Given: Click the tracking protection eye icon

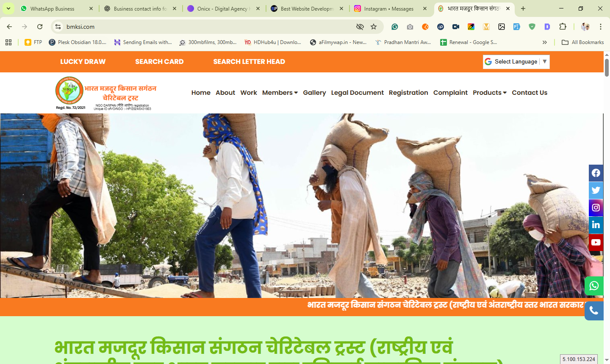Looking at the screenshot, I should tap(360, 27).
